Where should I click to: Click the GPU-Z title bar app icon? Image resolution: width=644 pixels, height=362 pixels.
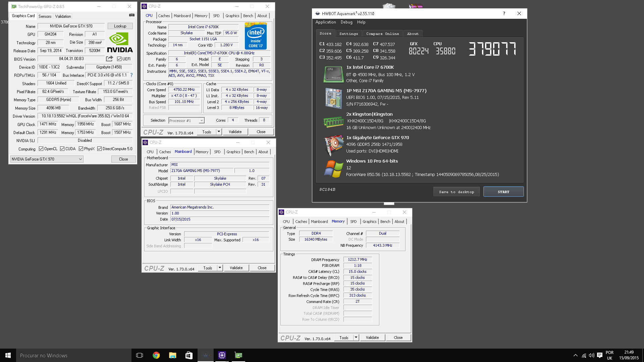coord(14,6)
